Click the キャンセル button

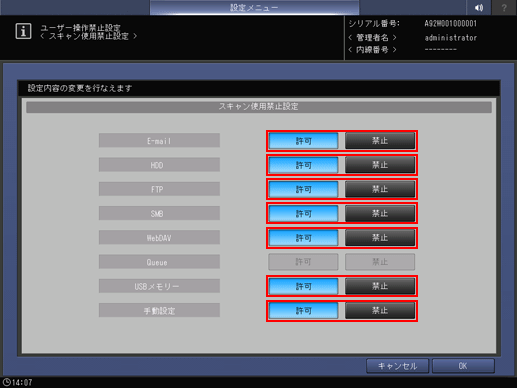pos(397,366)
